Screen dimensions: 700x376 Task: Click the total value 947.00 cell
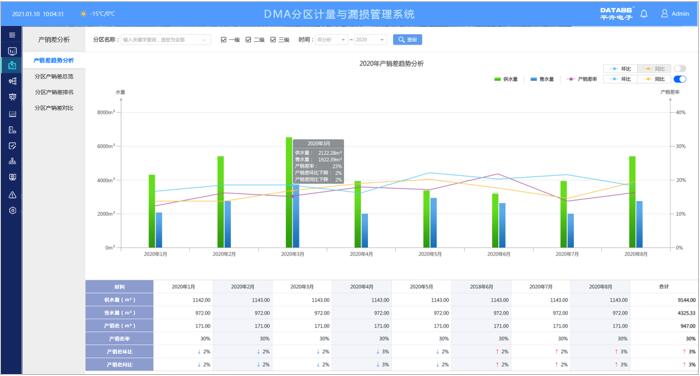[688, 326]
